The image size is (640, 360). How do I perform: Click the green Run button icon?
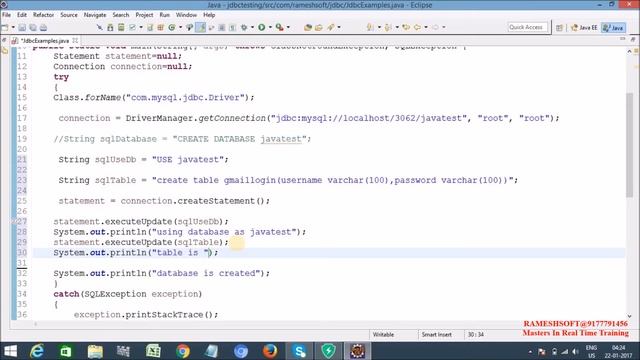[261, 27]
